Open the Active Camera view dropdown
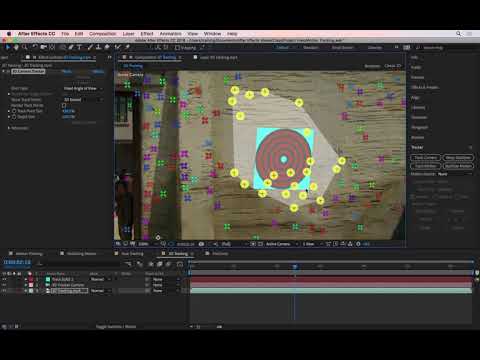 point(281,244)
